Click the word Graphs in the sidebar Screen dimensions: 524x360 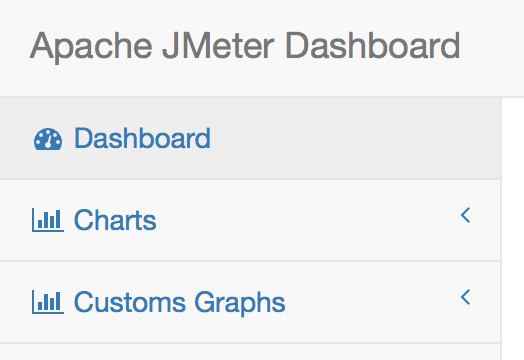[240, 303]
